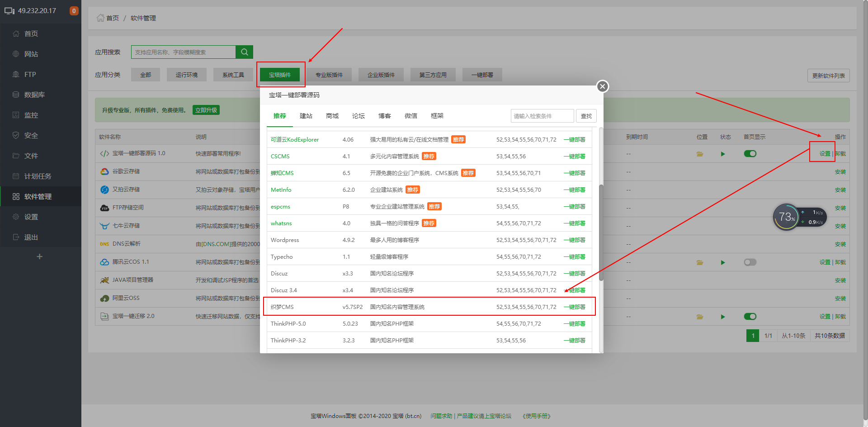Click the play status icon for 腾讯云COS
The height and width of the screenshot is (427, 868).
click(x=723, y=262)
